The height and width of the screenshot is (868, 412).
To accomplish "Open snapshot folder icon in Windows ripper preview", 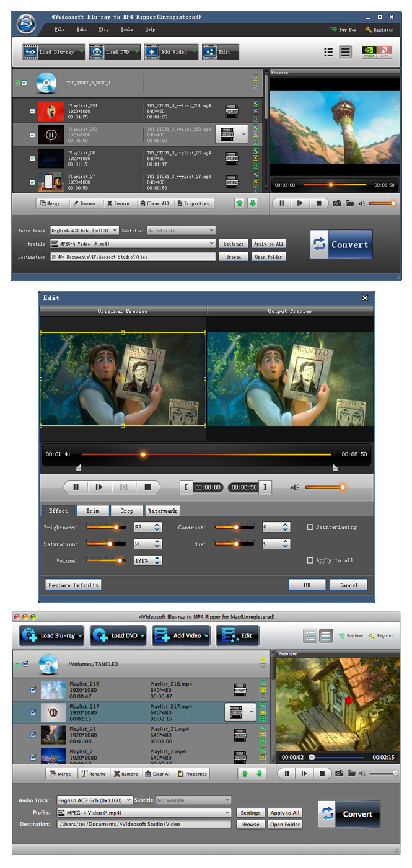I will click(x=350, y=203).
